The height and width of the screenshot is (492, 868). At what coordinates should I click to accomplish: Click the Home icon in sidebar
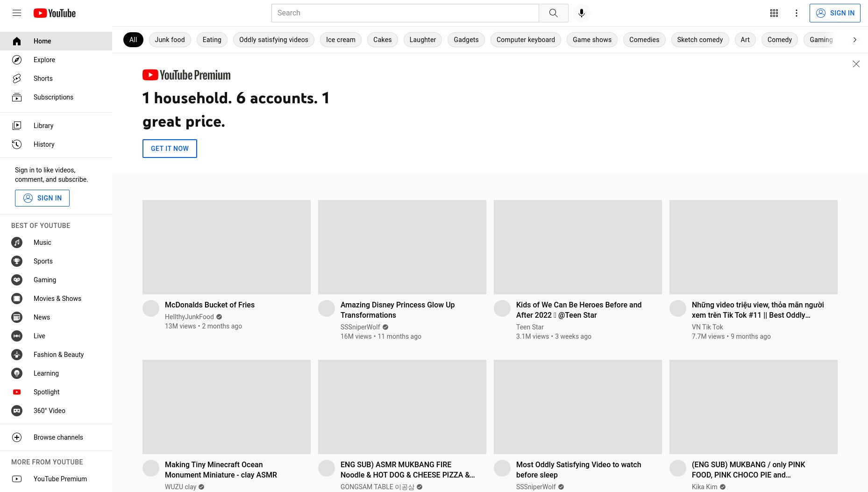coord(17,41)
